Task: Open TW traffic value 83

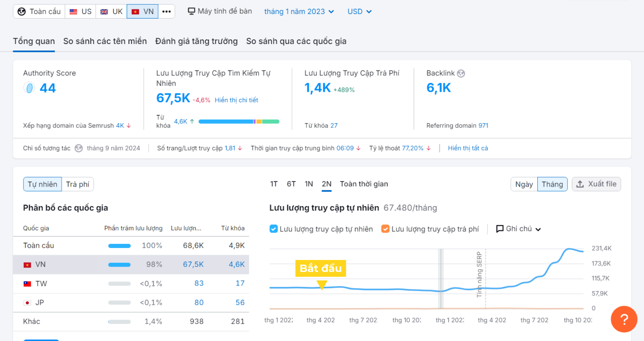Action: click(199, 283)
